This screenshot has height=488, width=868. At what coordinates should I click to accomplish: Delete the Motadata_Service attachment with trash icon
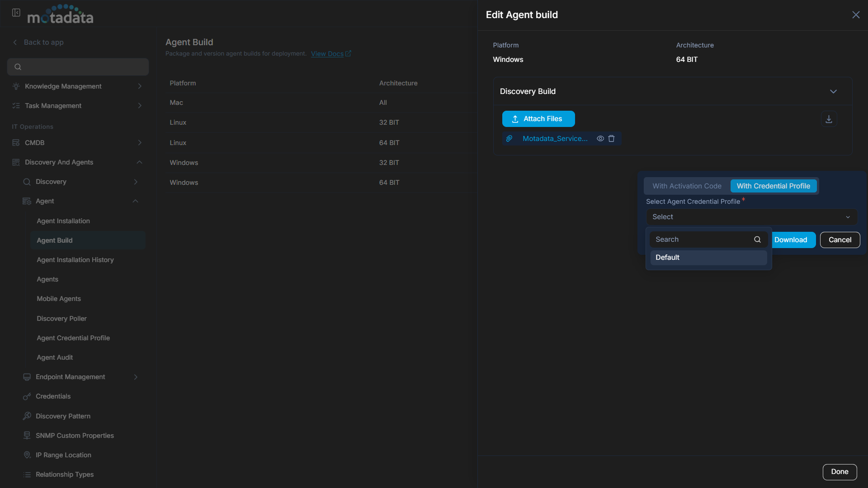click(x=611, y=139)
